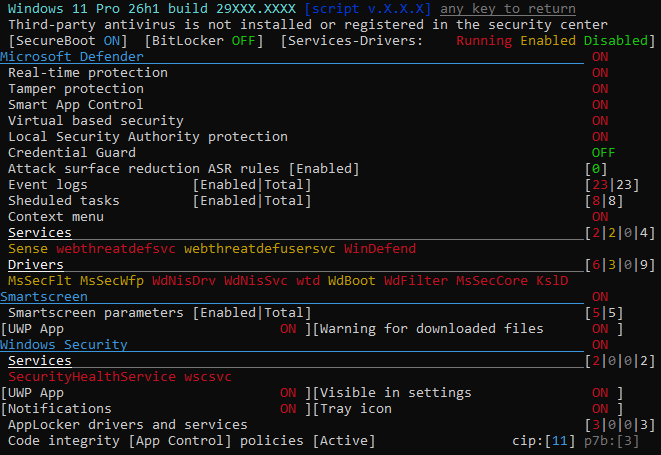Click the Virtual based security label
This screenshot has width=661, height=455.
point(96,121)
